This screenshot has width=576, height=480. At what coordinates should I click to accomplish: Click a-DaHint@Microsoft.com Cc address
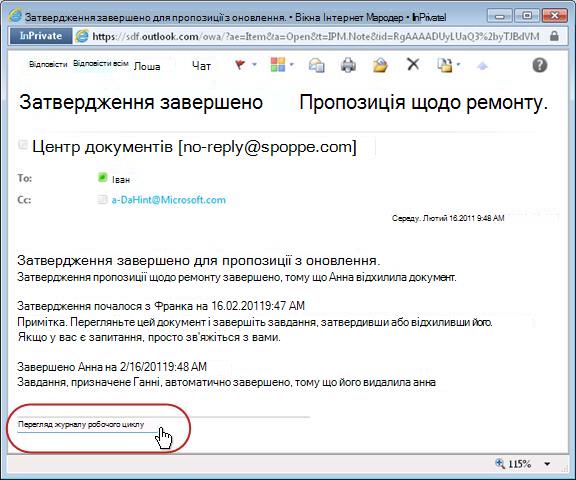169,200
